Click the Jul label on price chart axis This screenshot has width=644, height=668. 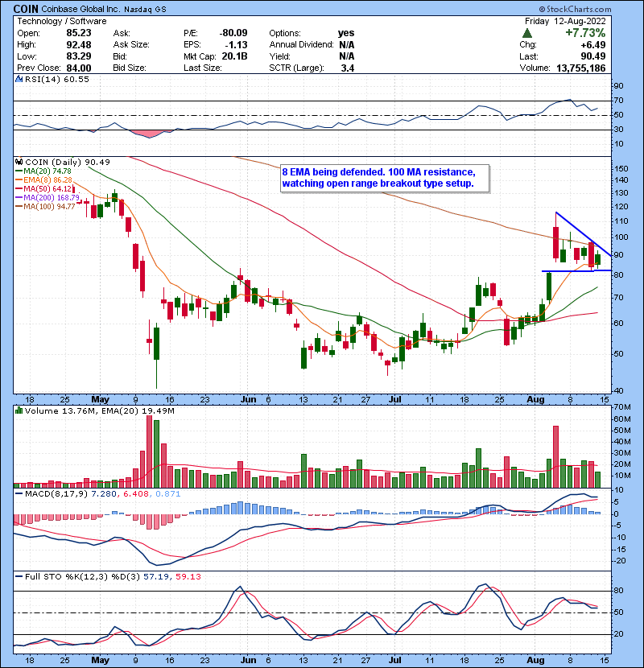click(x=395, y=399)
